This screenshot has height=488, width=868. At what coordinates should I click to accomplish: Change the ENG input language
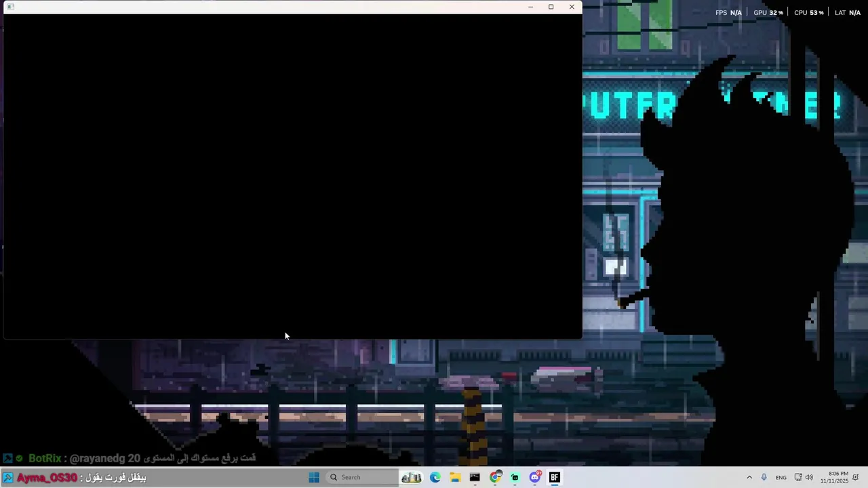coord(781,477)
